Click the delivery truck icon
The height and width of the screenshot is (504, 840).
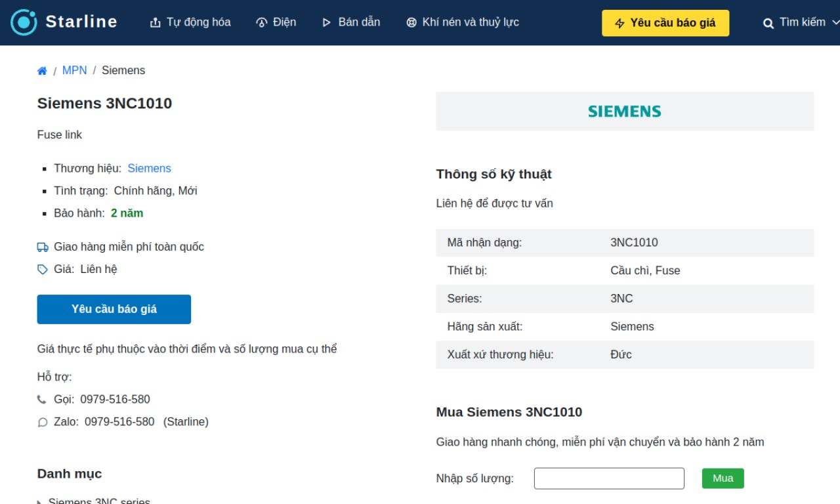pos(43,247)
